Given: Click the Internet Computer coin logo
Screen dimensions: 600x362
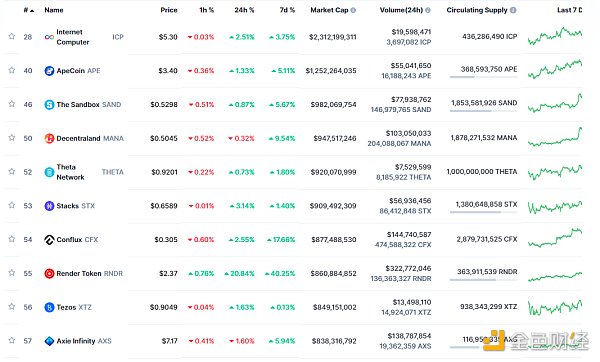Looking at the screenshot, I should tap(49, 37).
